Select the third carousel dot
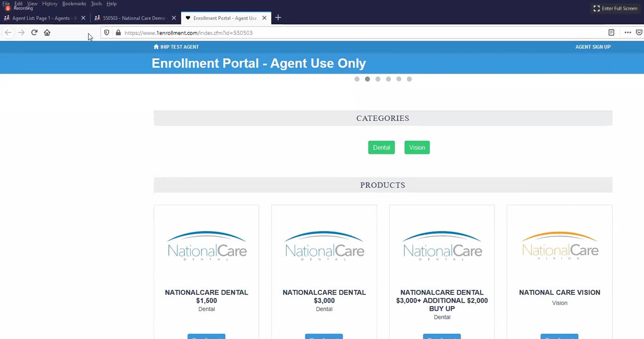This screenshot has height=339, width=644. click(x=378, y=79)
